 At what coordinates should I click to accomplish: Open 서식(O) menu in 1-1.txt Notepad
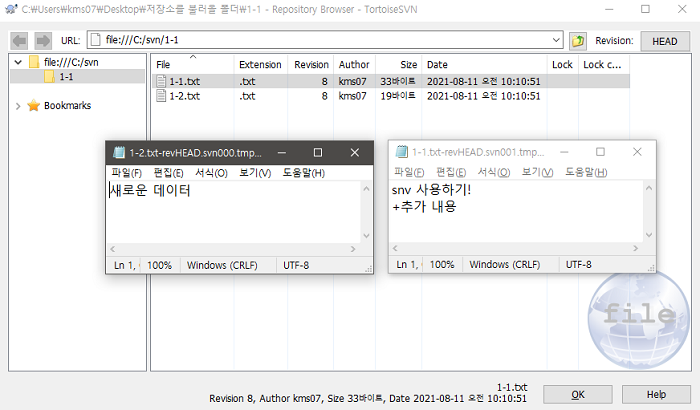(494, 172)
